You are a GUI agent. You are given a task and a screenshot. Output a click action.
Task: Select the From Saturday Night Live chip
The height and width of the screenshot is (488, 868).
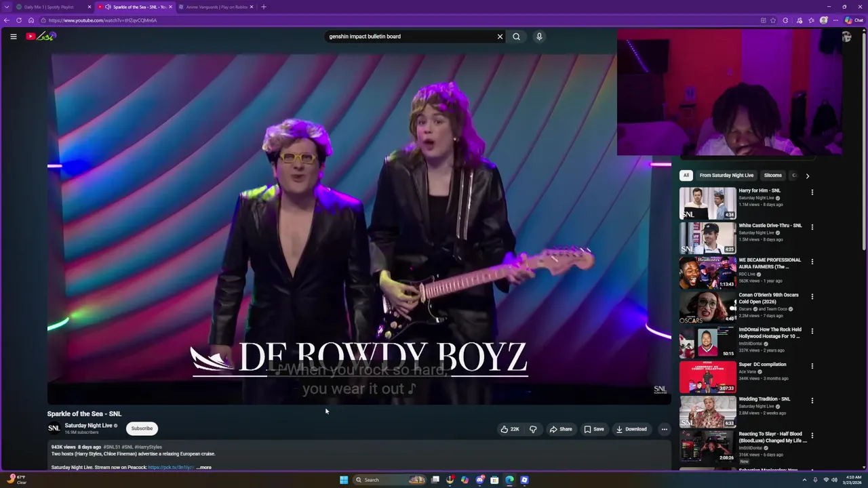click(x=726, y=176)
